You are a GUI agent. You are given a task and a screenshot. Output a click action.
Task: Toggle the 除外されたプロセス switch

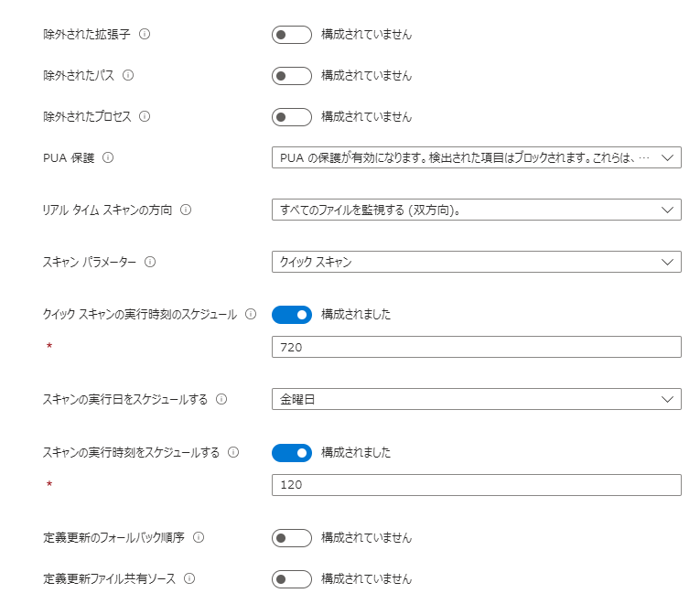pyautogui.click(x=292, y=117)
